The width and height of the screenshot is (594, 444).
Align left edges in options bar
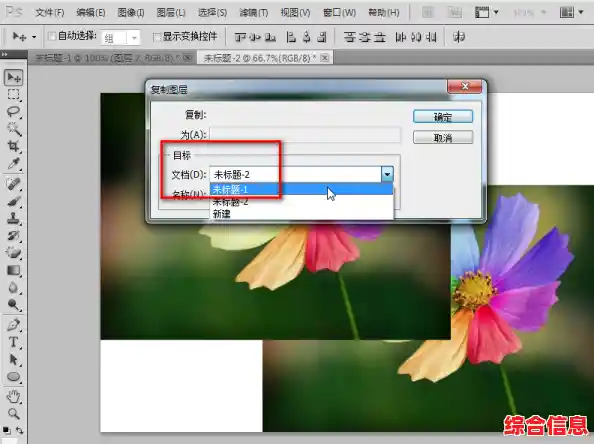[x=291, y=37]
